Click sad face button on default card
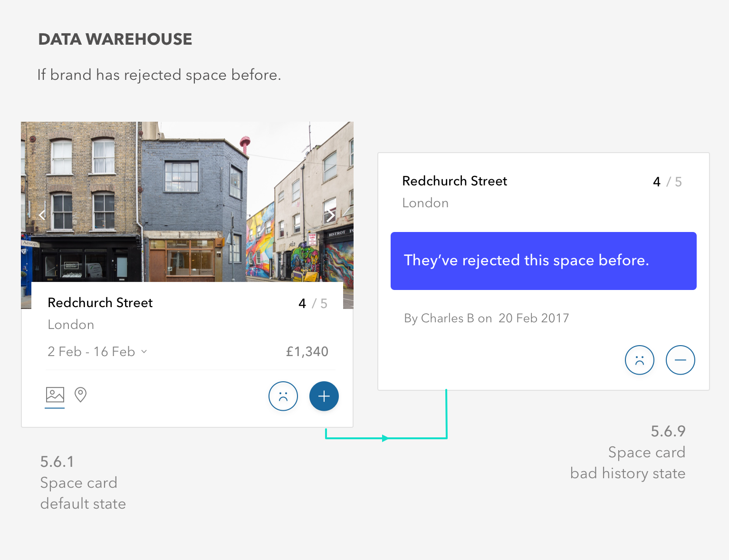Image resolution: width=729 pixels, height=560 pixels. pyautogui.click(x=283, y=396)
